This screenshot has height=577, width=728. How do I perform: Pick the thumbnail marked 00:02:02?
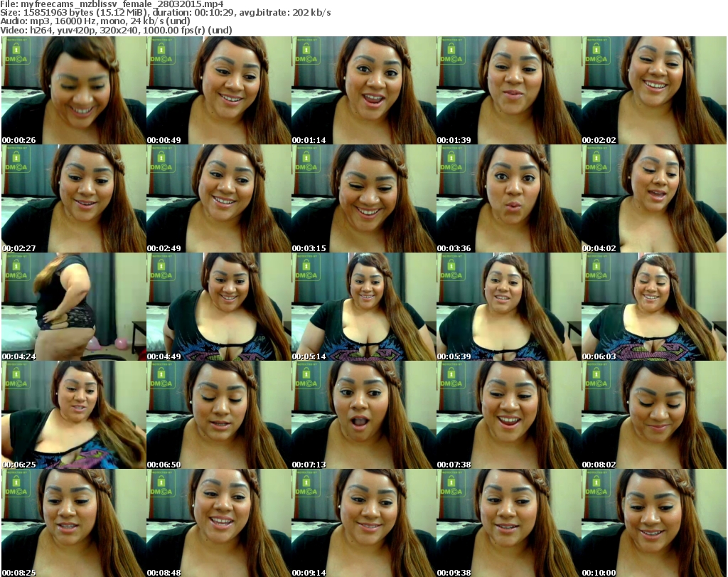coord(654,90)
